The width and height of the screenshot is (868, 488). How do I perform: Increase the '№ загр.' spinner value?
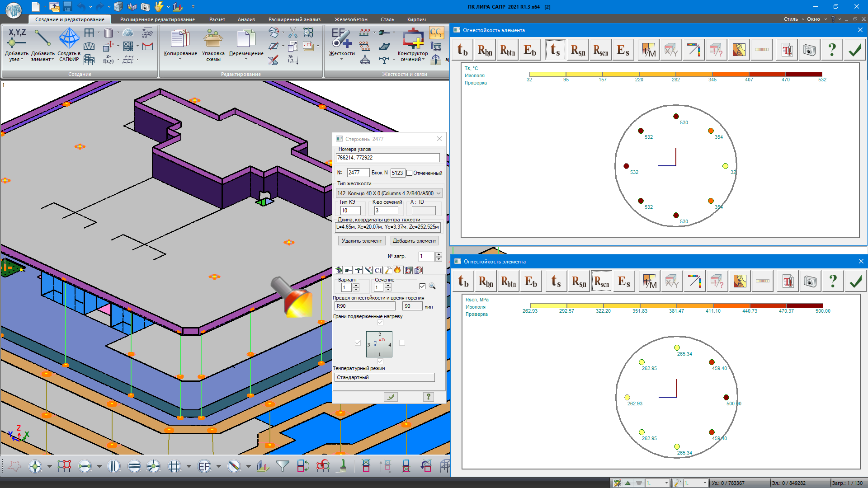pyautogui.click(x=439, y=254)
